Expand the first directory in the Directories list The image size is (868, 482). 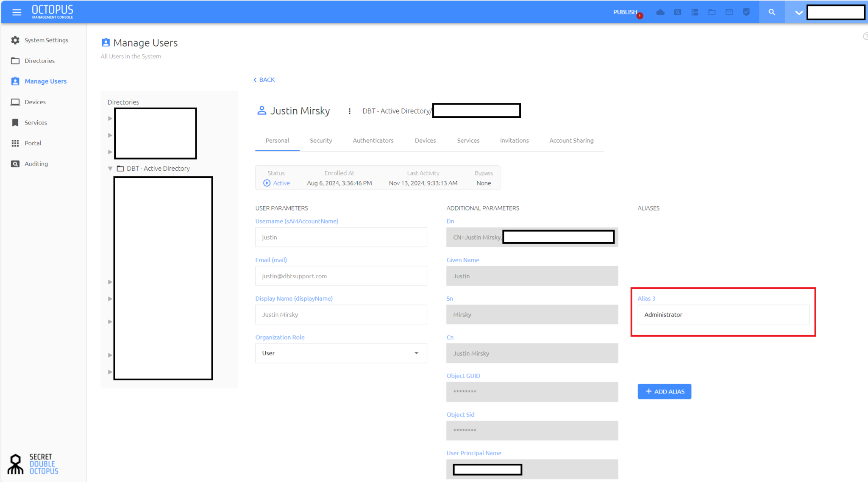110,118
